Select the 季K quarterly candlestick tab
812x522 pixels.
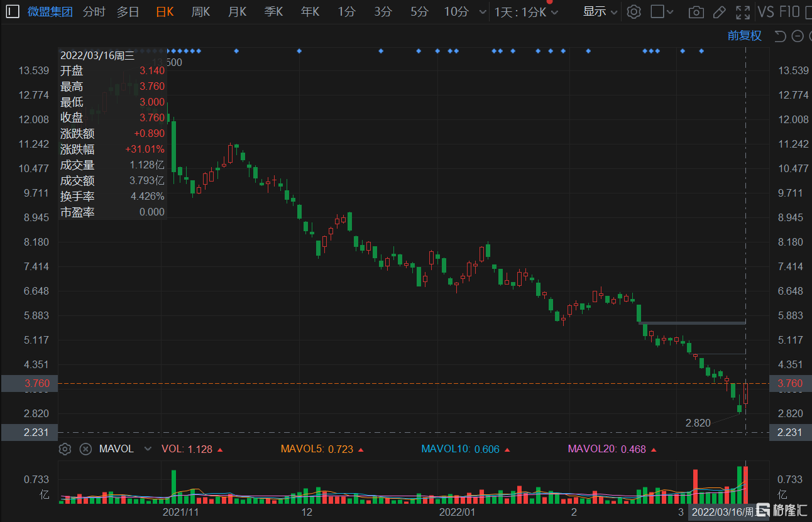tap(274, 11)
